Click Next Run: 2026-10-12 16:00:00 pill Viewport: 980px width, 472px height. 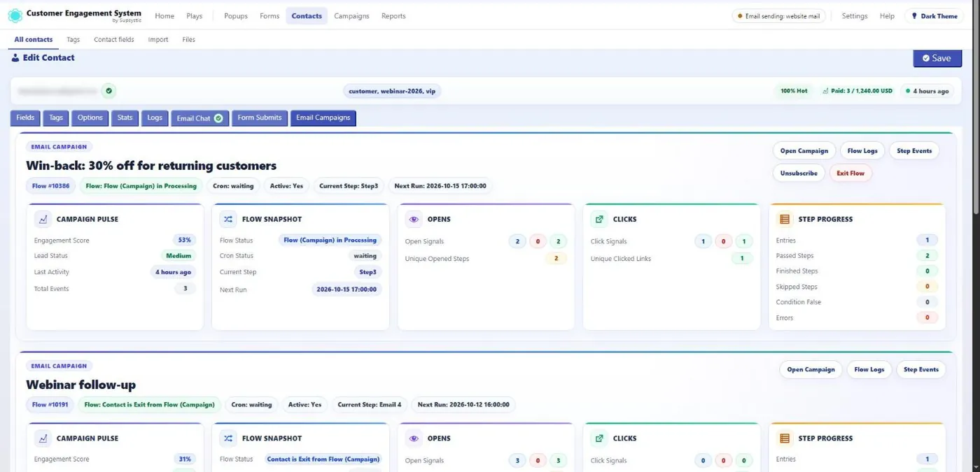click(463, 405)
